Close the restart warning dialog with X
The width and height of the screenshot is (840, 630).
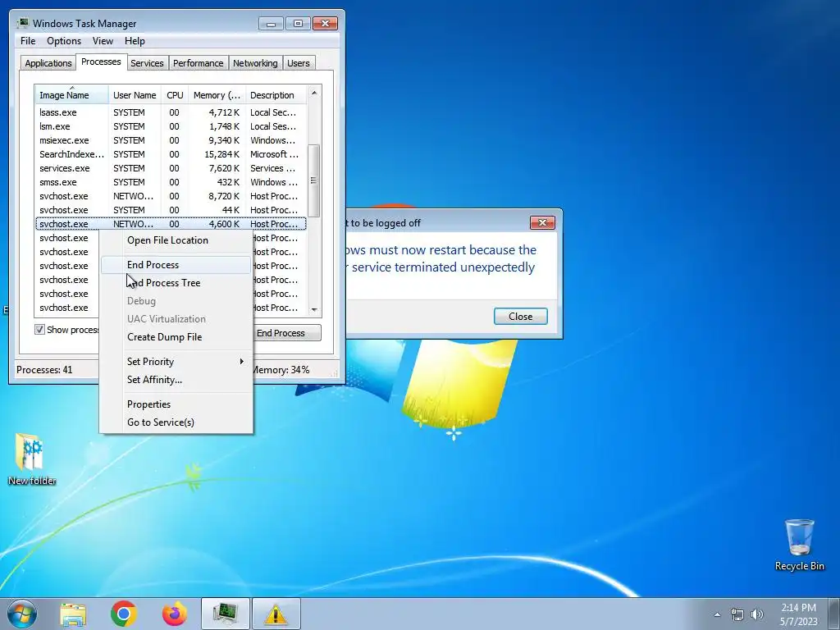click(542, 222)
